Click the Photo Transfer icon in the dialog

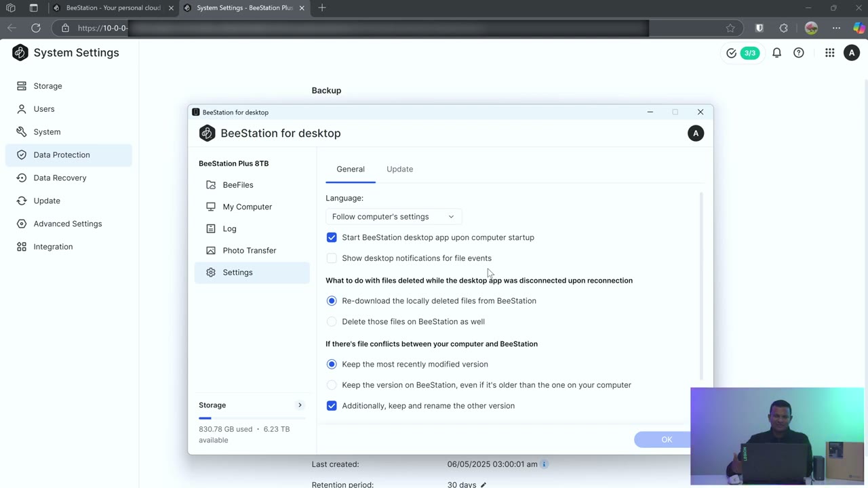[x=211, y=250]
